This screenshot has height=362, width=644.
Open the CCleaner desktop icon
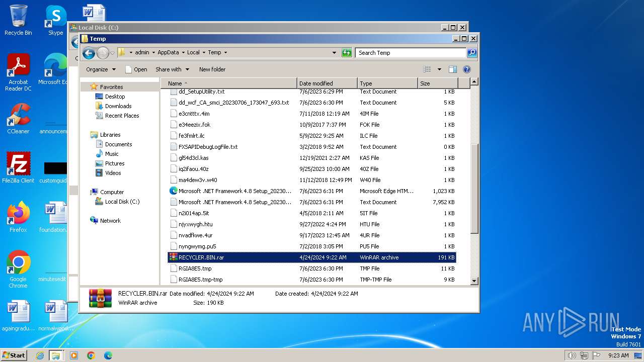coord(18,119)
